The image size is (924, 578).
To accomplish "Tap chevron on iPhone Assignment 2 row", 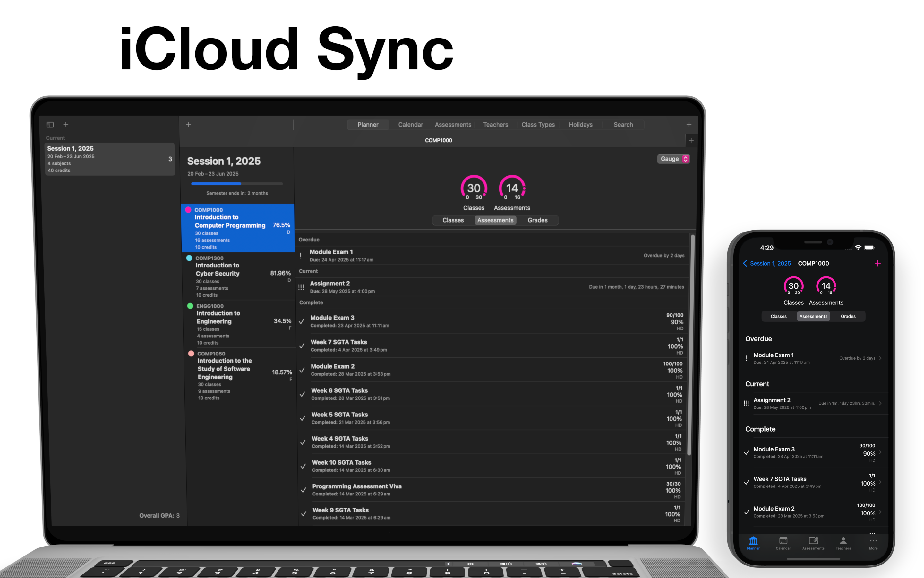I will 880,403.
